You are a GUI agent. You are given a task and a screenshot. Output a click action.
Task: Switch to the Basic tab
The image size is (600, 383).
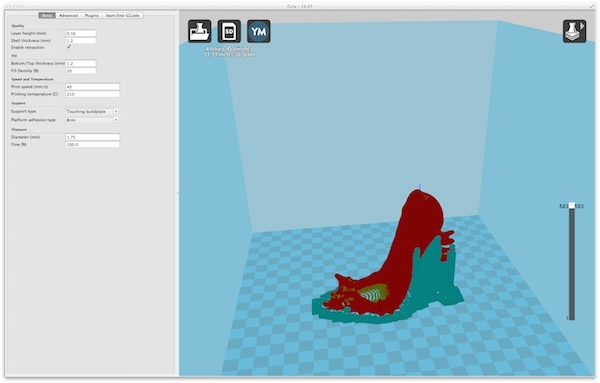click(x=47, y=15)
